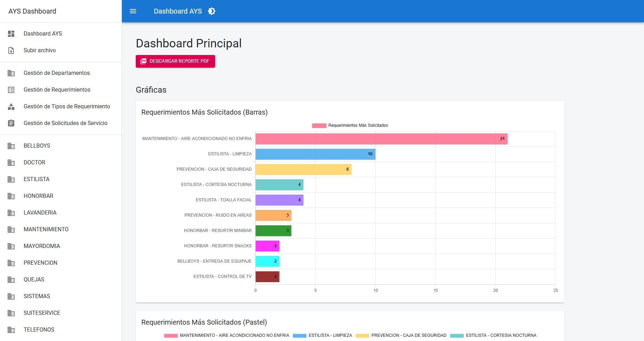Click the Subir archivo upload icon

11,51
